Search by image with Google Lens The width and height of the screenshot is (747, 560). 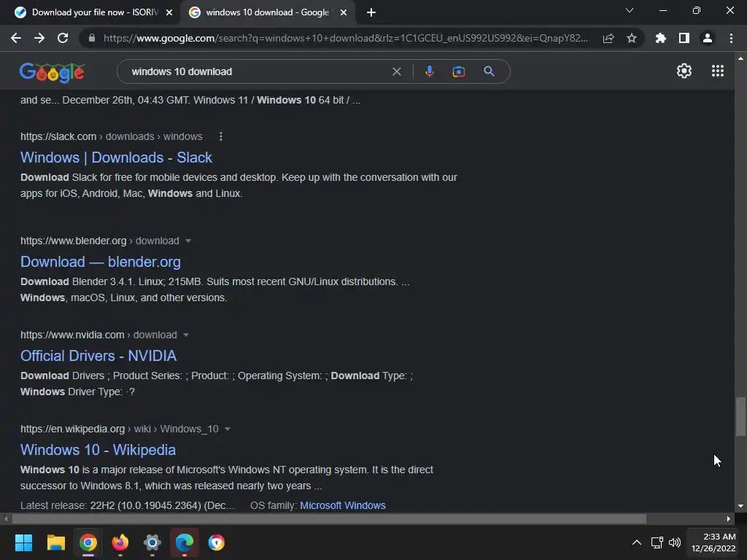click(459, 71)
